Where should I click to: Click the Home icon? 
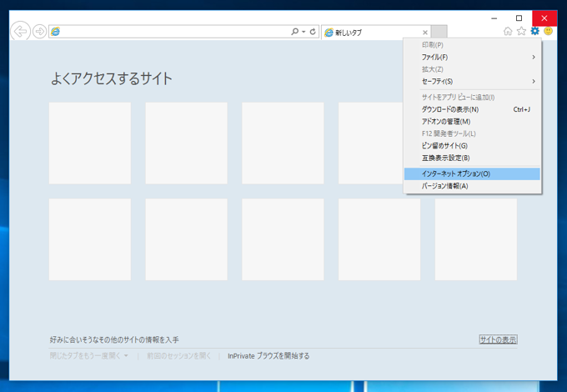click(508, 31)
